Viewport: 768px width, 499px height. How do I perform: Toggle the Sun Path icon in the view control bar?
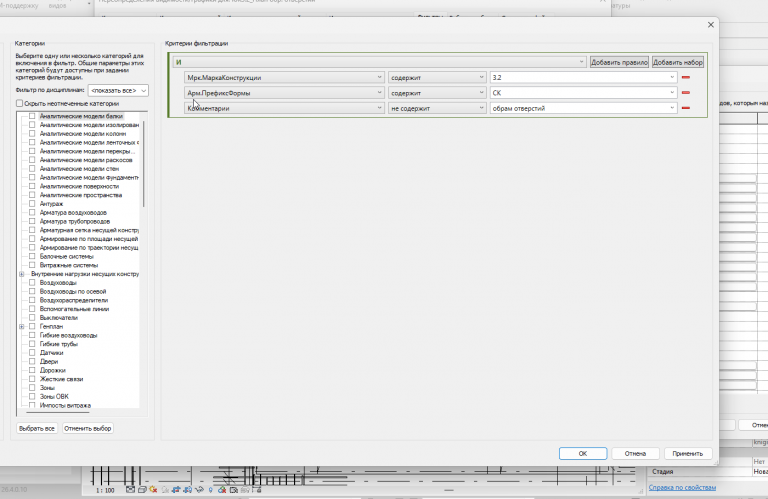tap(153, 490)
